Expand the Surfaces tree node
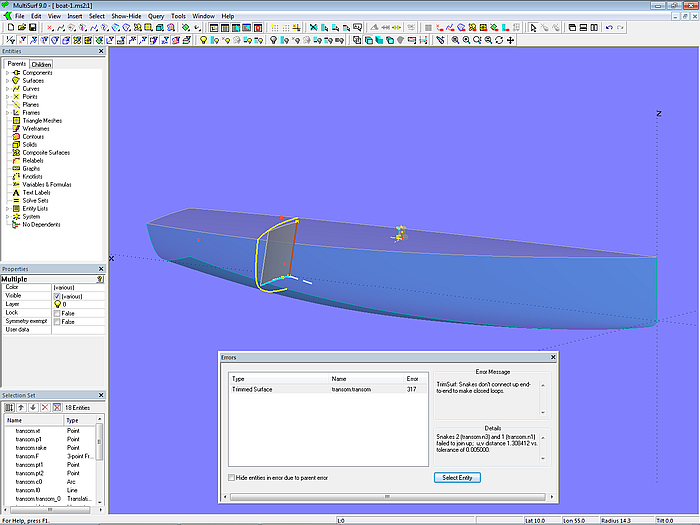This screenshot has width=700, height=525. (x=7, y=81)
